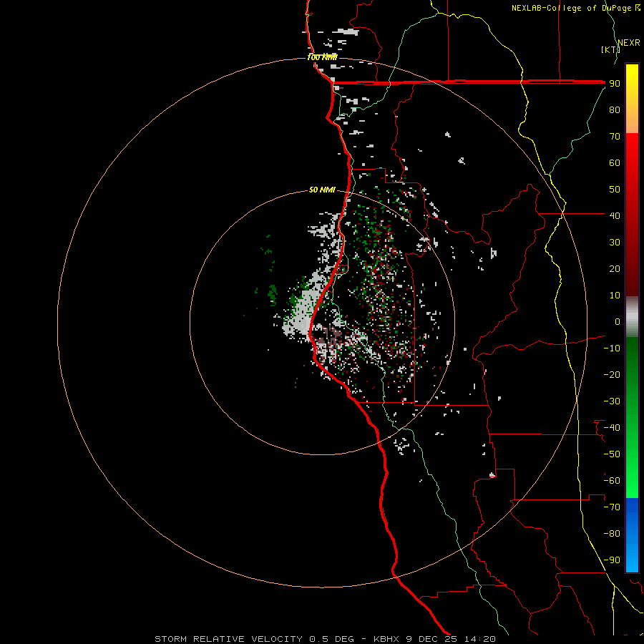The height and width of the screenshot is (644, 644).
Task: Click the -10 value on the velocity scale
Action: [x=612, y=348]
